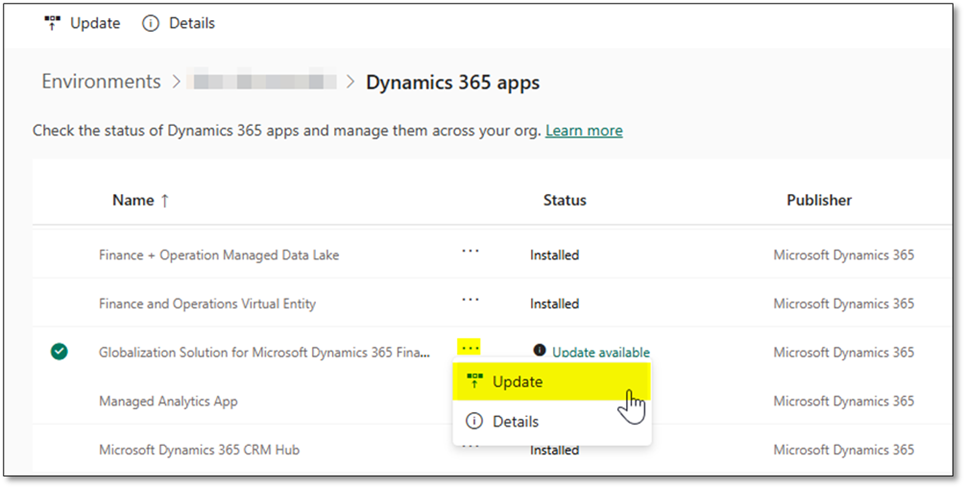Screen dimensions: 966x488
Task: Sort by the Publisher column header
Action: [x=819, y=200]
